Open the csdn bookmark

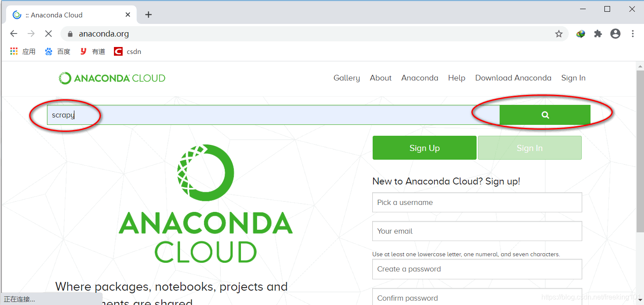click(x=128, y=51)
